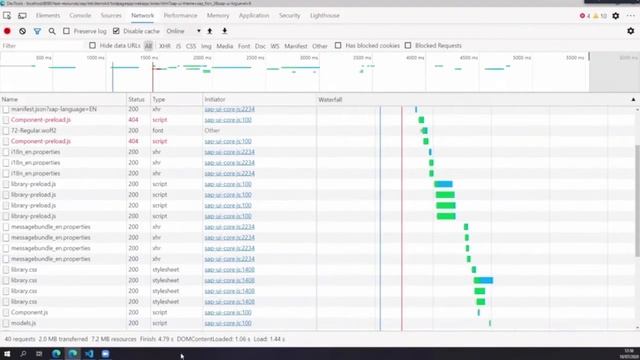Click the red error count badge

(584, 16)
